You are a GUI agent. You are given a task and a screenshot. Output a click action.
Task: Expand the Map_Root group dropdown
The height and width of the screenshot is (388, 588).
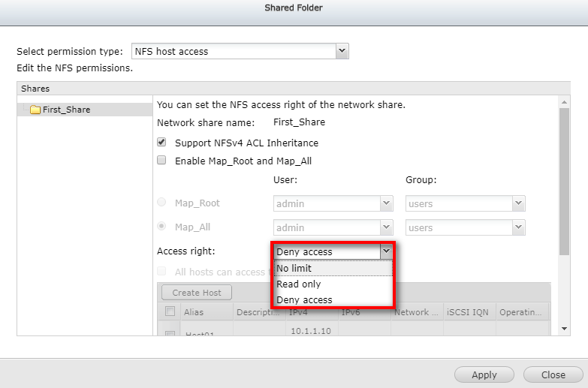(517, 203)
